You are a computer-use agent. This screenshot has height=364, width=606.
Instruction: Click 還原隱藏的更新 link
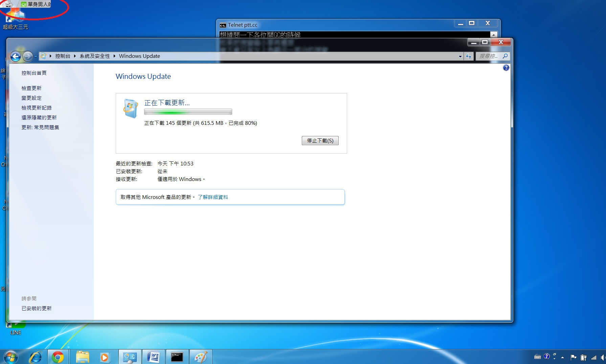(x=39, y=118)
